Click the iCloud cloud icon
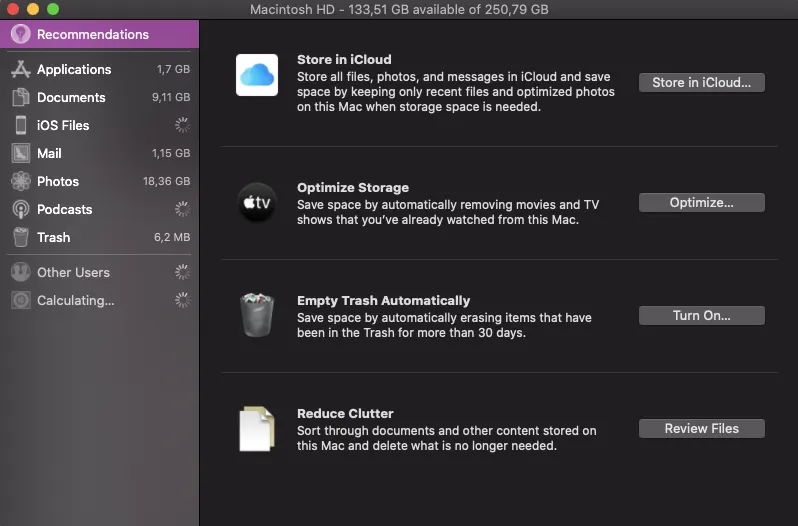 (x=257, y=75)
